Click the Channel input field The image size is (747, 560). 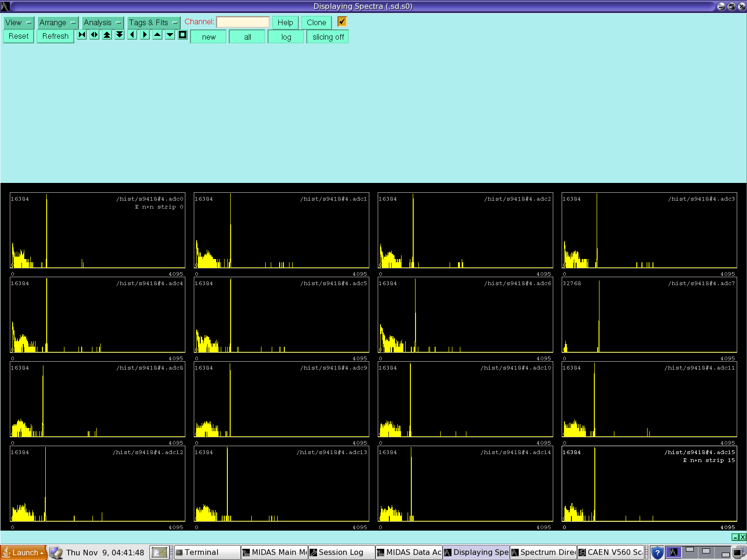(243, 22)
